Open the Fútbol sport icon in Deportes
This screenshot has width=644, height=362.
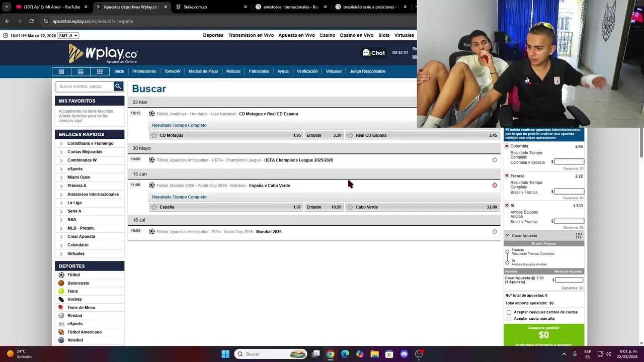(61, 275)
